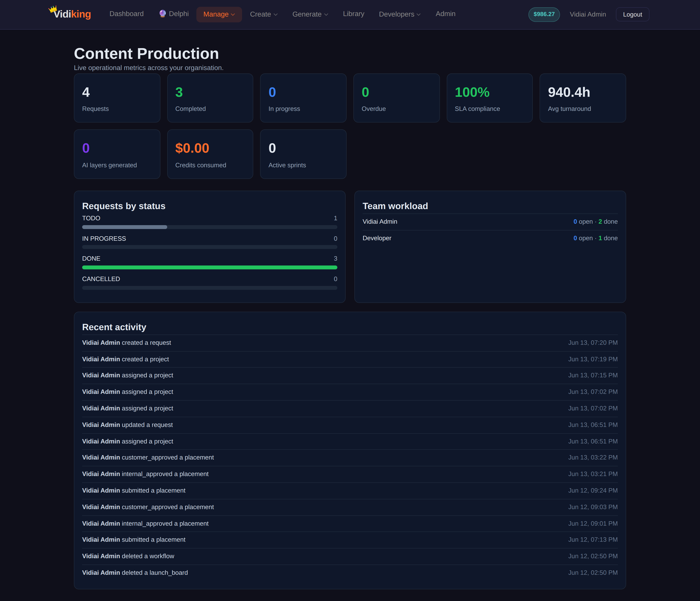Open the 'created a project' activity entry
700x601 pixels.
pos(350,359)
